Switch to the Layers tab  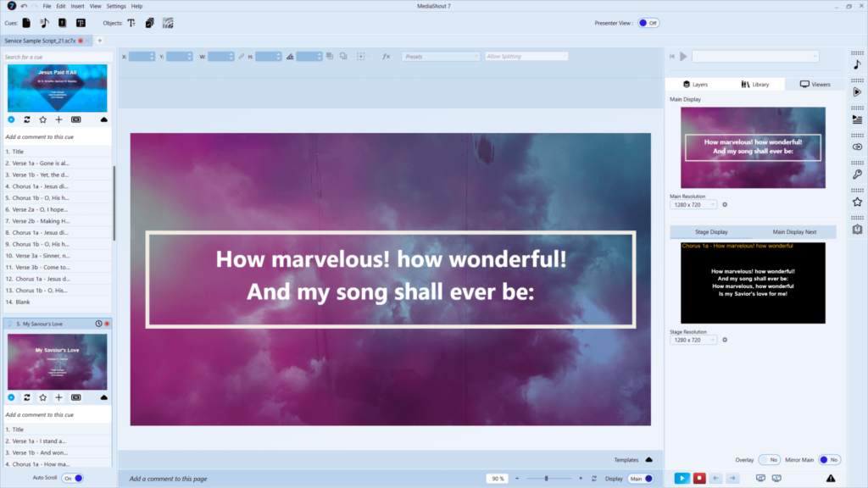(x=695, y=85)
